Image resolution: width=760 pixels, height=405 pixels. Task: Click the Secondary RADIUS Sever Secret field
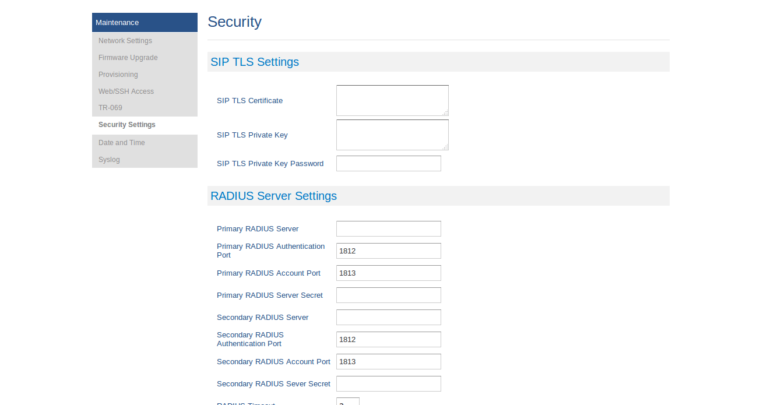[x=388, y=383]
